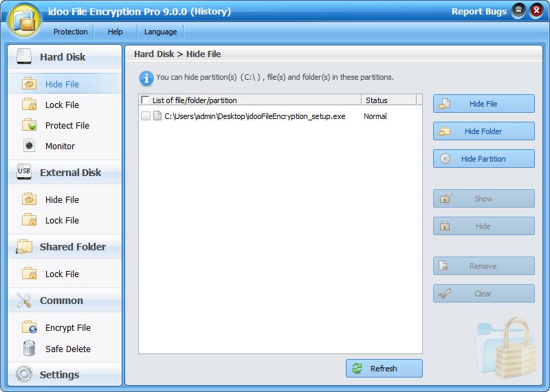This screenshot has height=392, width=550.
Task: Click the Safe Delete trash can icon
Action: pos(29,349)
